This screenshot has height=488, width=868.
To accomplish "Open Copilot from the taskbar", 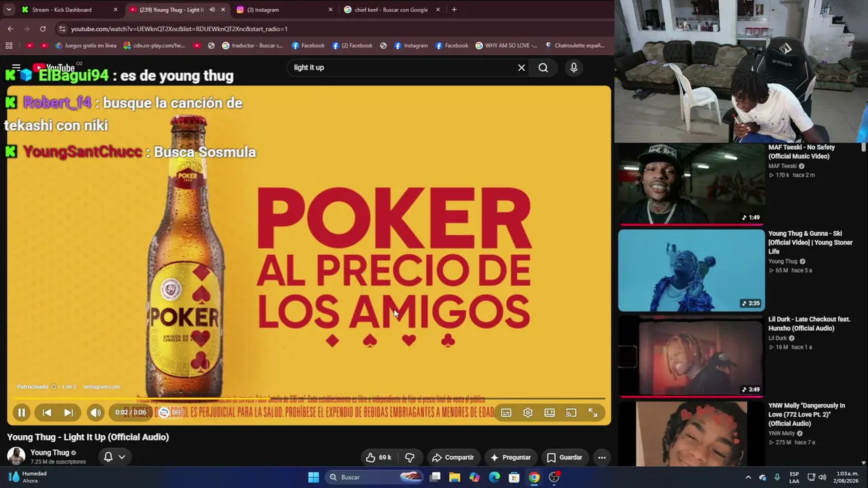I will (474, 477).
